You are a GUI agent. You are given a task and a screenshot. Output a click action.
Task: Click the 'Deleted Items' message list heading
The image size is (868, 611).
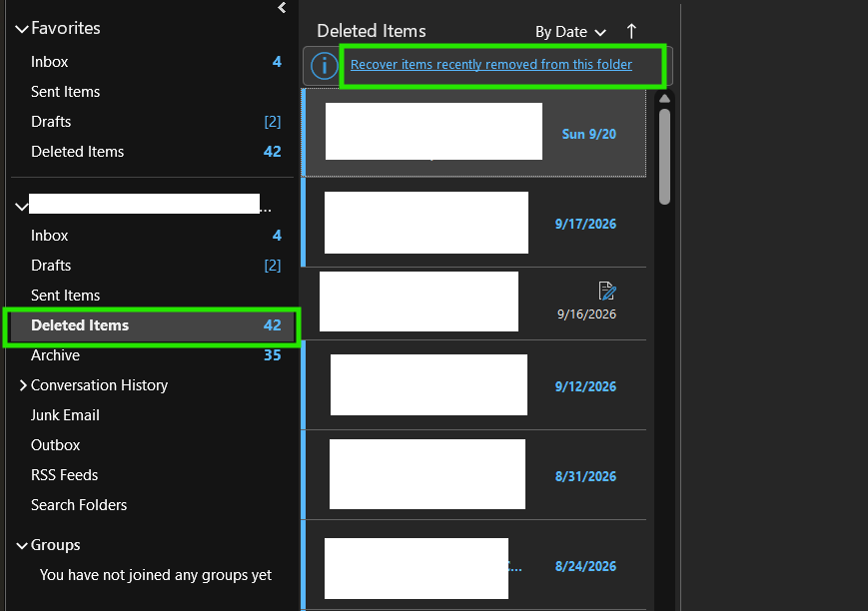point(372,31)
